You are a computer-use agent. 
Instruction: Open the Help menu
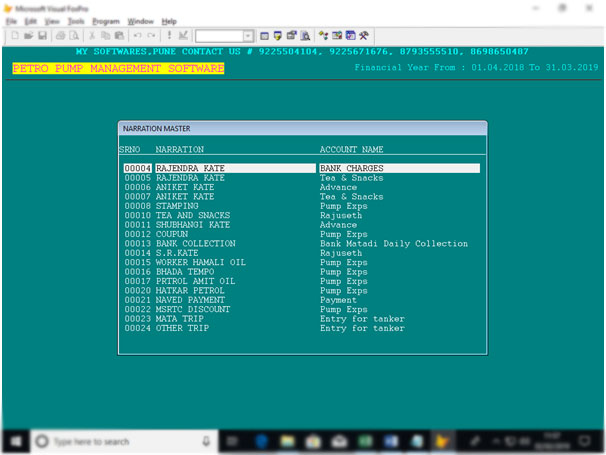[x=169, y=21]
